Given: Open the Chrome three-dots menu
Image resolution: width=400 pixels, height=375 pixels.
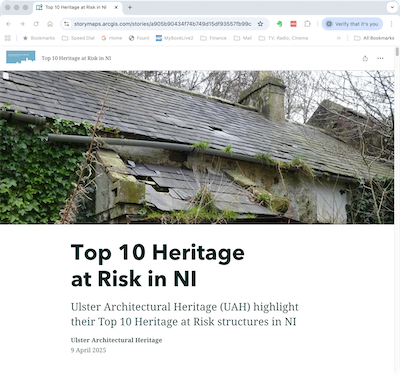Looking at the screenshot, I should (x=392, y=24).
